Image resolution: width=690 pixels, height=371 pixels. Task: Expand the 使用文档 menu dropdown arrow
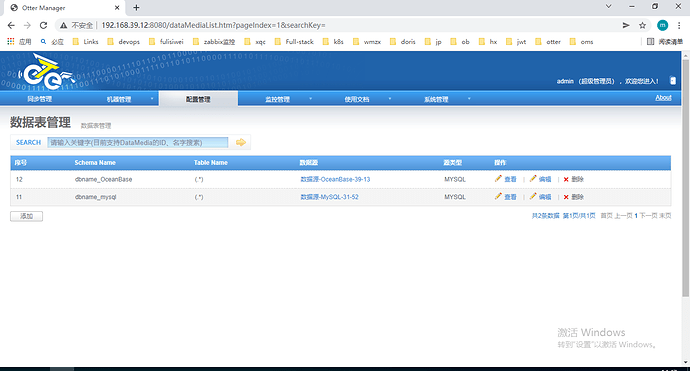tap(389, 99)
